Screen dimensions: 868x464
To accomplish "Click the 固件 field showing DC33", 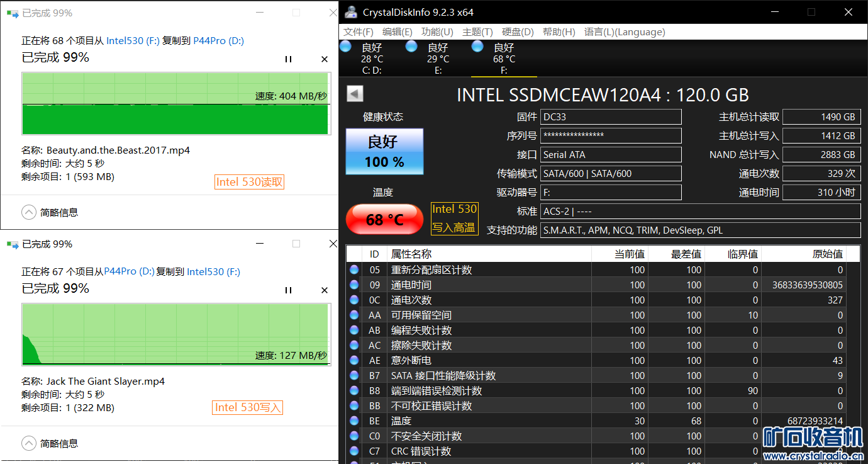I will tap(611, 117).
